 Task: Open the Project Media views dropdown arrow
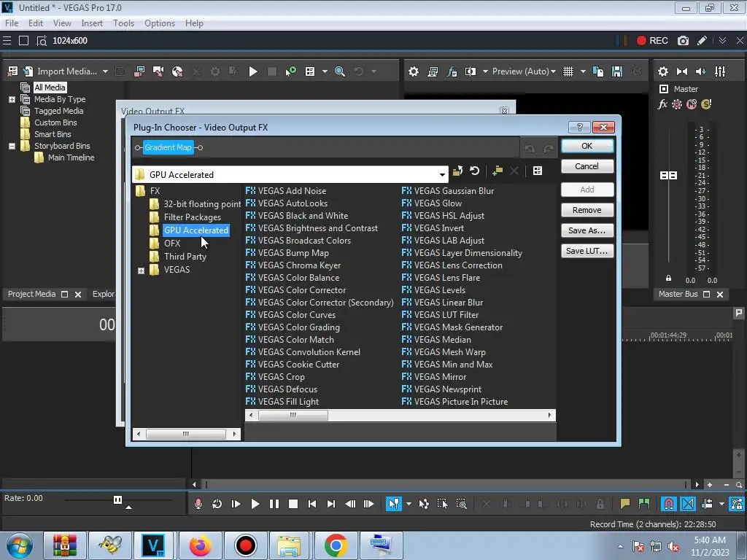(325, 71)
